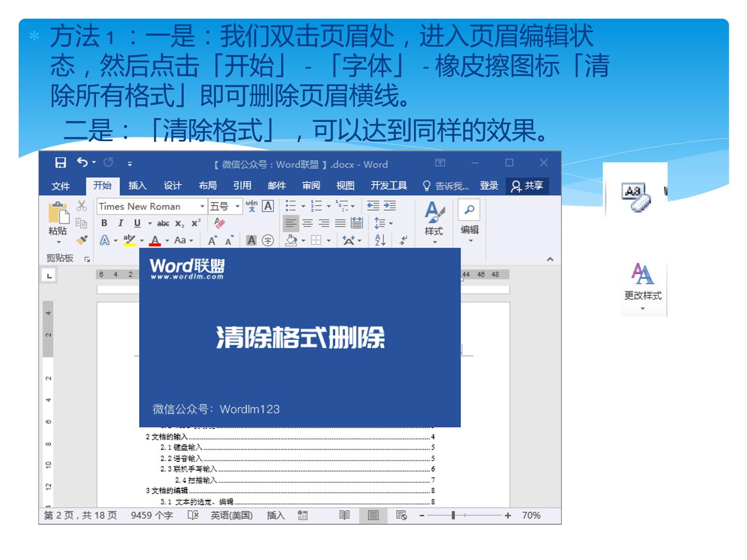Open the 视图 ribbon tab
747x560 pixels.
[345, 186]
